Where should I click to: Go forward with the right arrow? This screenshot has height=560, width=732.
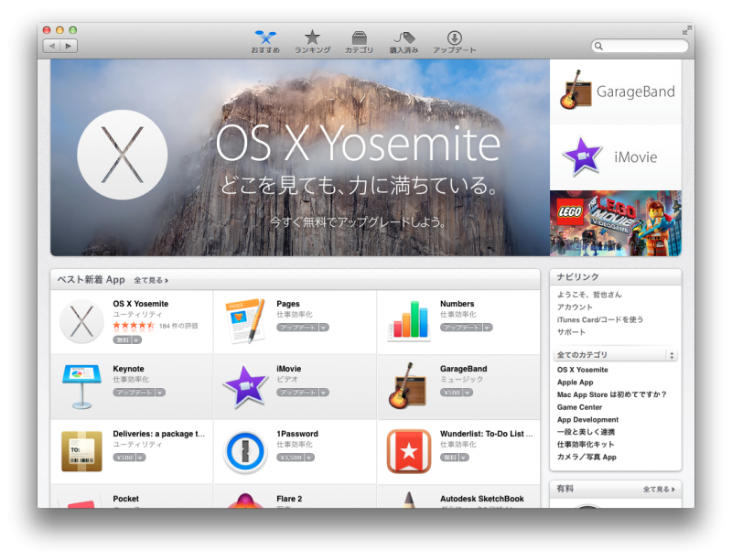click(x=69, y=46)
